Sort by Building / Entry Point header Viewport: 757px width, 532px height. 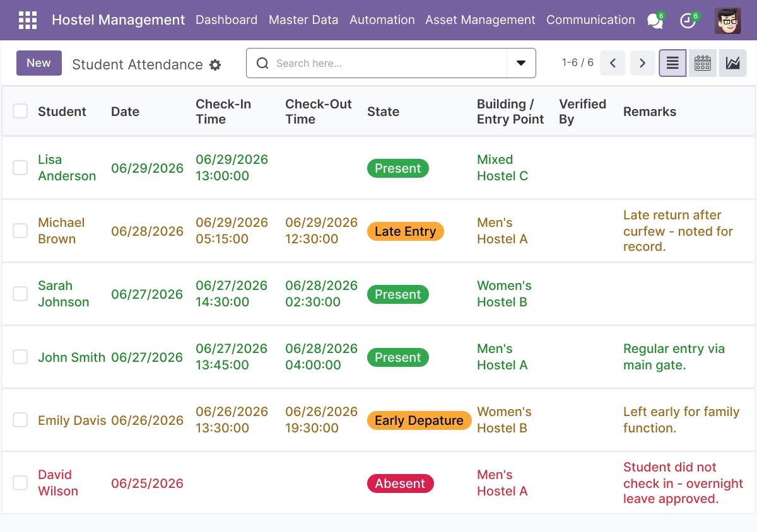(510, 112)
